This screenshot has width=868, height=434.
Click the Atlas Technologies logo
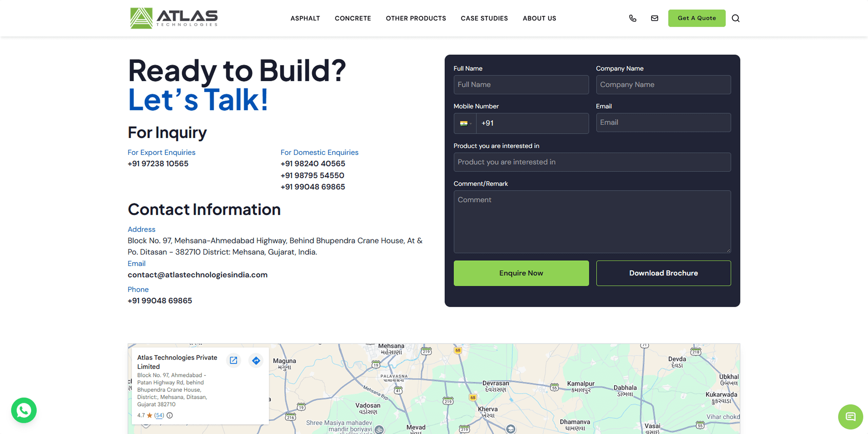pos(174,18)
